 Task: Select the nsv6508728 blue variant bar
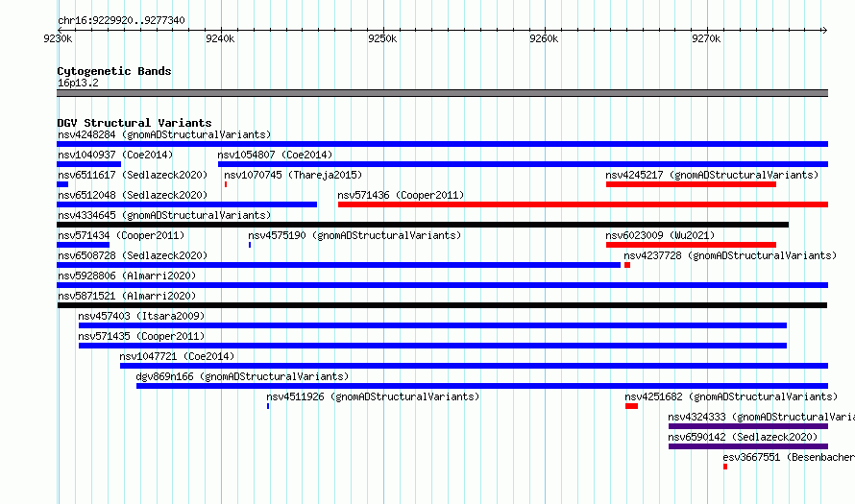[x=338, y=265]
